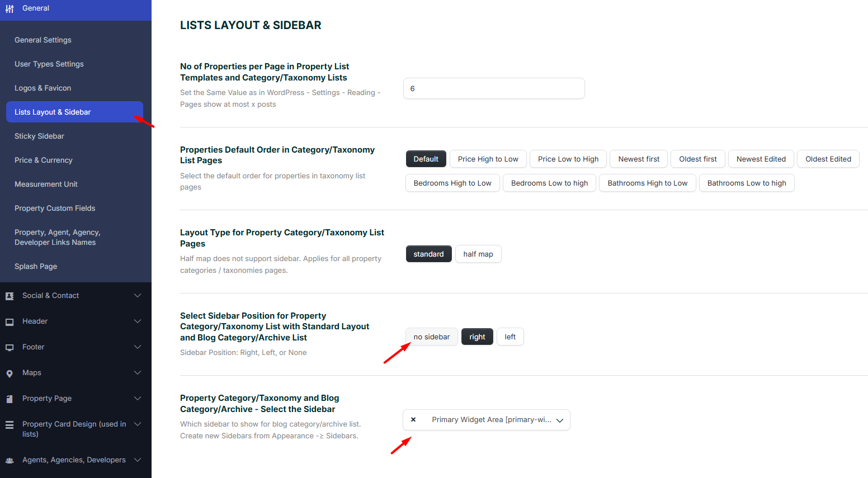Click the Property Card Design list icon
Screen dimensions: 868x478
coord(10,425)
